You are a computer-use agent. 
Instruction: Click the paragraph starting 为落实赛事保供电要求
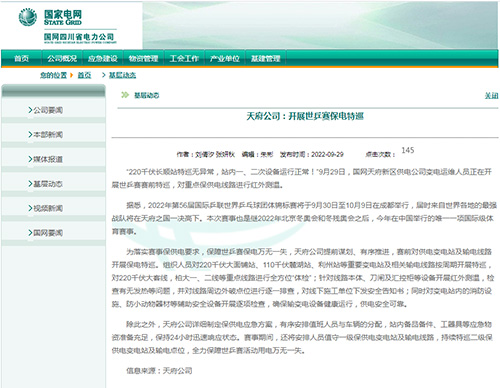point(303,278)
